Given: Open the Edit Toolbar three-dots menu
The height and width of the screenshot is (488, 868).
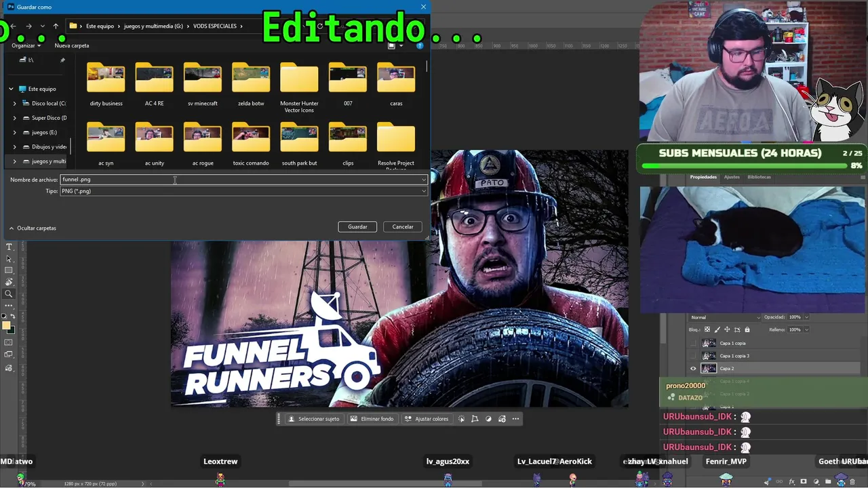Looking at the screenshot, I should click(x=9, y=306).
